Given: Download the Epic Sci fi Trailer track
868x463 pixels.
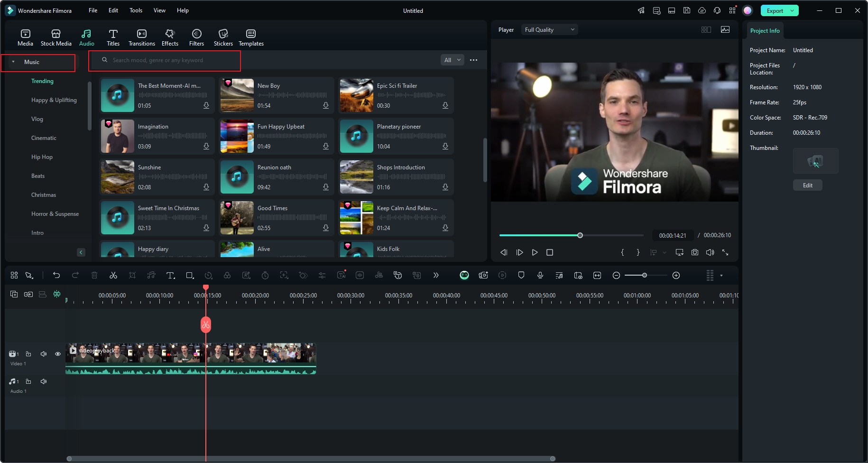Looking at the screenshot, I should [445, 105].
